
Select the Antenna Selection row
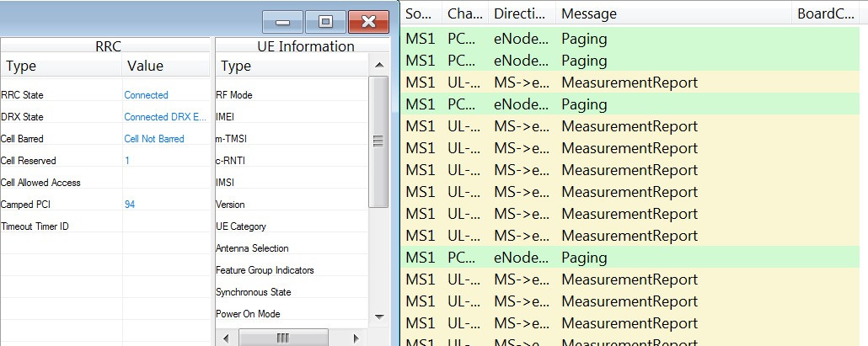coord(292,248)
